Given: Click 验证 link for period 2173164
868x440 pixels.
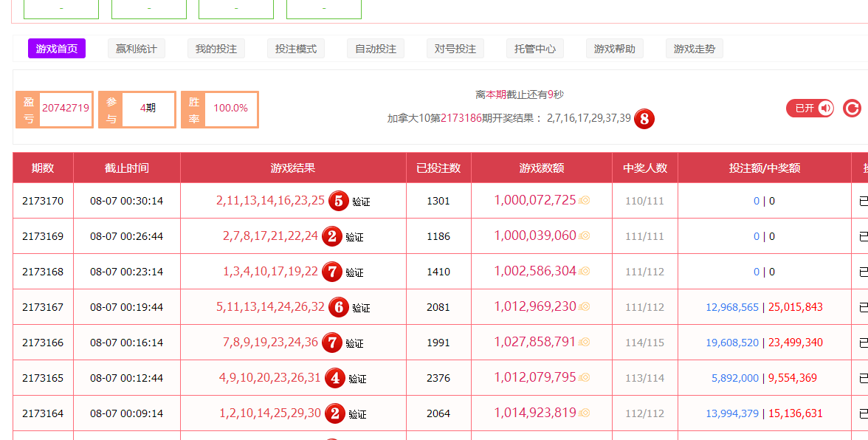Looking at the screenshot, I should click(x=358, y=414).
